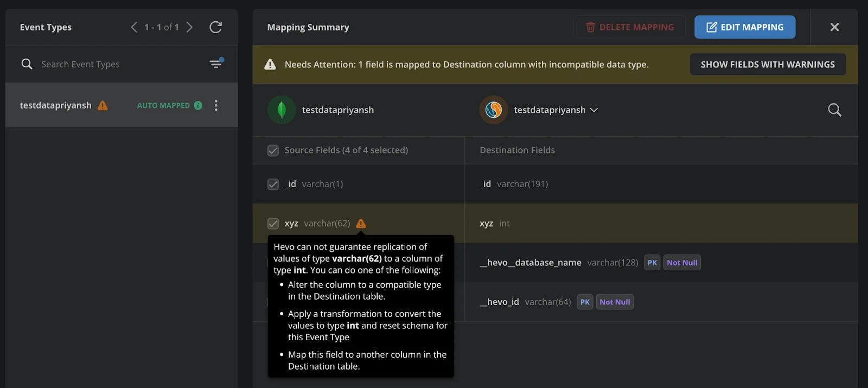
Task: Click the _id varchar(1) source field label
Action: click(314, 184)
